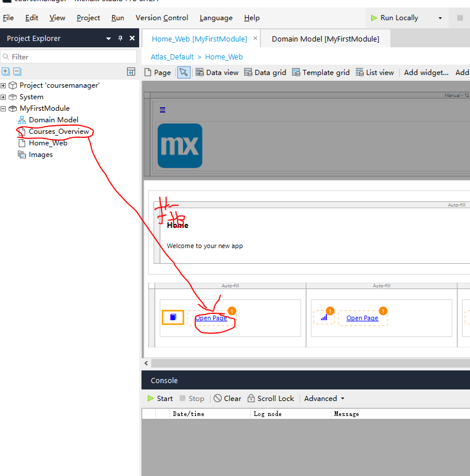The image size is (470, 476).
Task: Click the Page toolbar button
Action: coord(158,73)
